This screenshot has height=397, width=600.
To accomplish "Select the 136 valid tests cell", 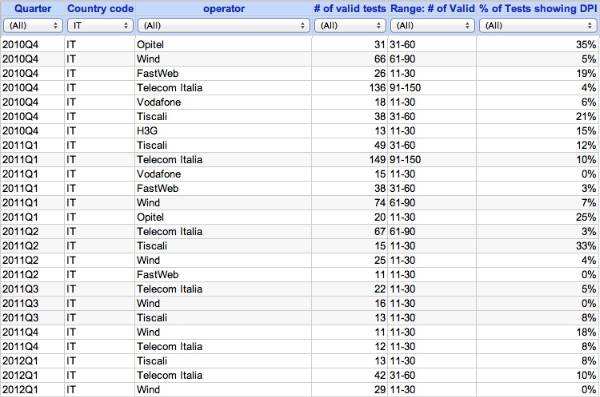I will [350, 88].
